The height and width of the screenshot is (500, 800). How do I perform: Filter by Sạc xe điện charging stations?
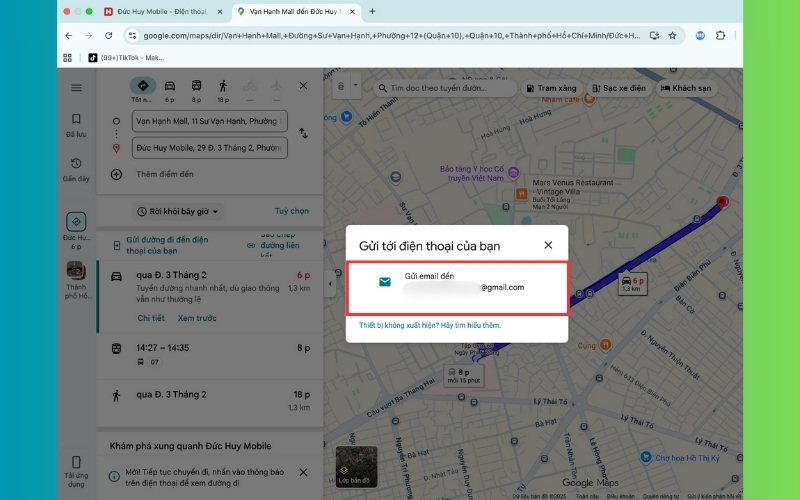pos(619,88)
